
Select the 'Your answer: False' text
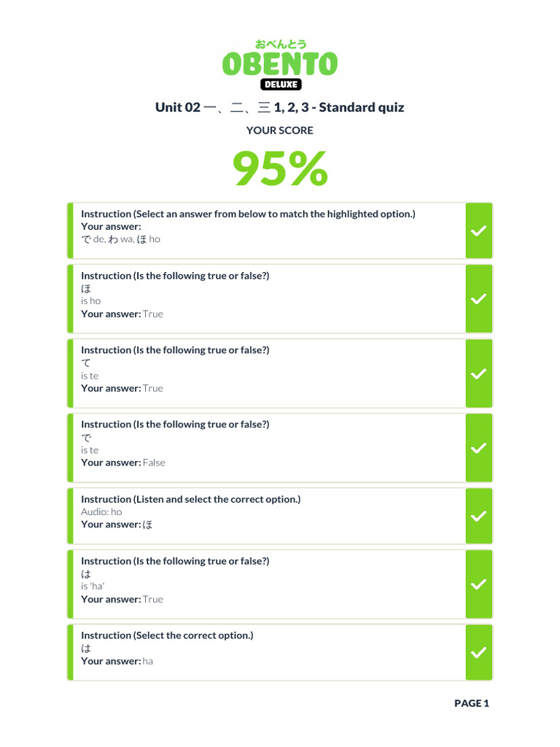point(123,462)
